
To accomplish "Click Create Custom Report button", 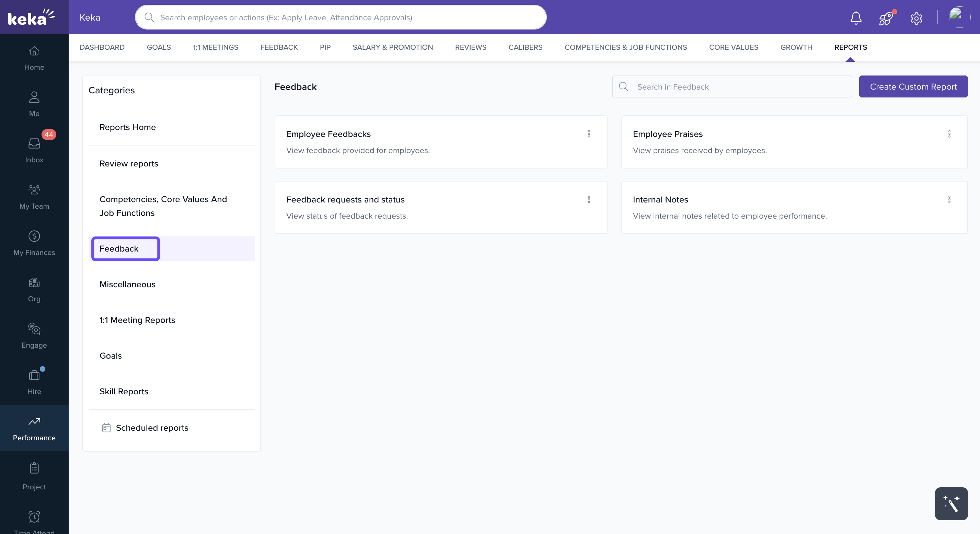I will coord(913,87).
